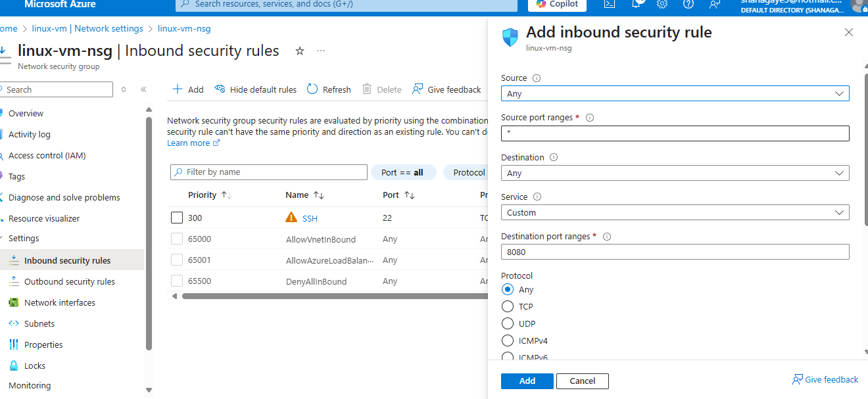Collapse the sidebar with the double-chevron
This screenshot has width=868, height=399.
point(143,89)
